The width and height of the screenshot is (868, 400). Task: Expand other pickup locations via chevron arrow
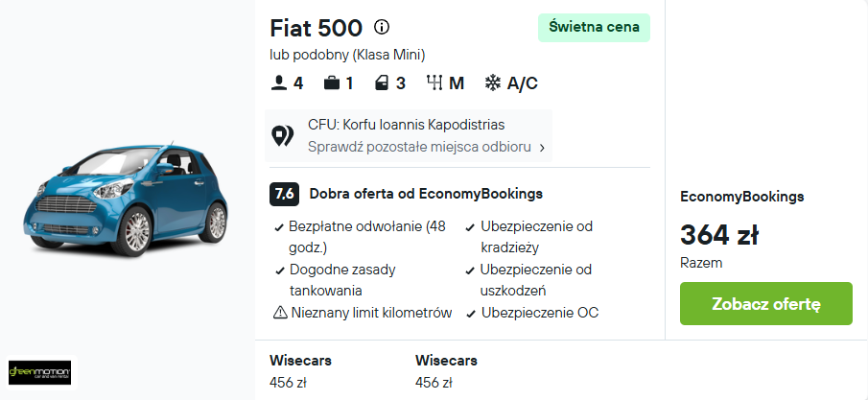[542, 148]
